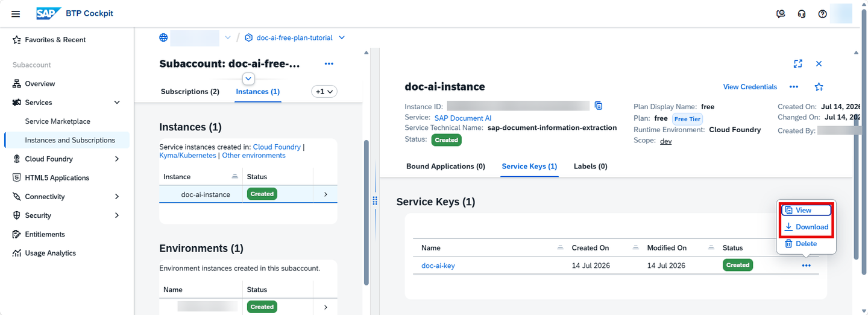Expand the Connectivity sidebar chevron
This screenshot has width=868, height=315.
(117, 197)
